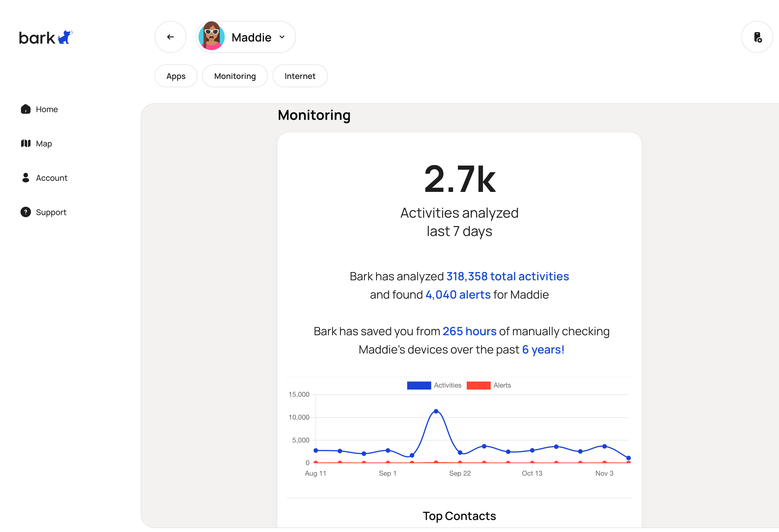The image size is (779, 532).
Task: Toggle the Alerts series in the chart legend
Action: (502, 385)
